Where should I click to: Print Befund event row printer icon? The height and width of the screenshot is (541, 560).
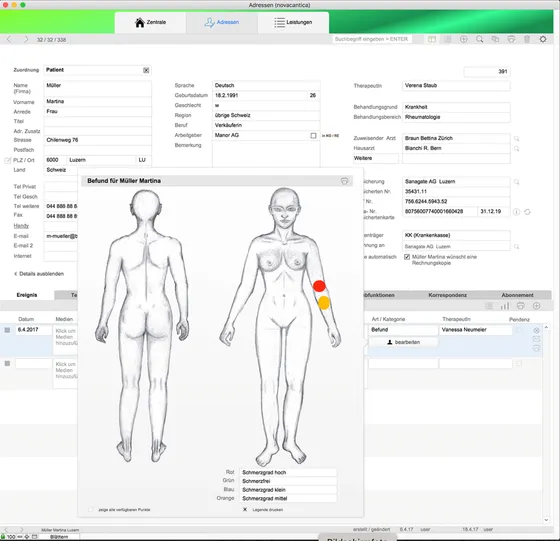[536, 349]
